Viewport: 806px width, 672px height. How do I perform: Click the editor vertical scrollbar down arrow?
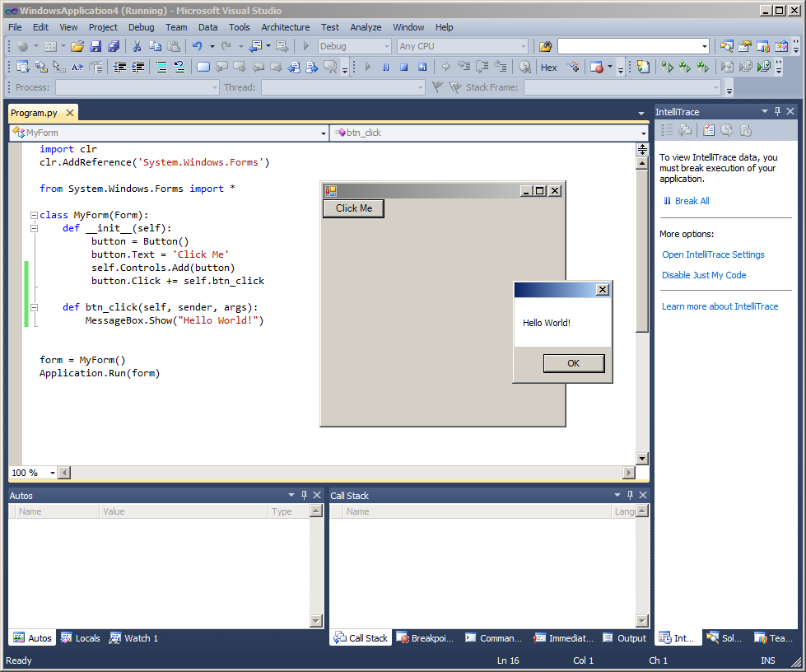[642, 458]
